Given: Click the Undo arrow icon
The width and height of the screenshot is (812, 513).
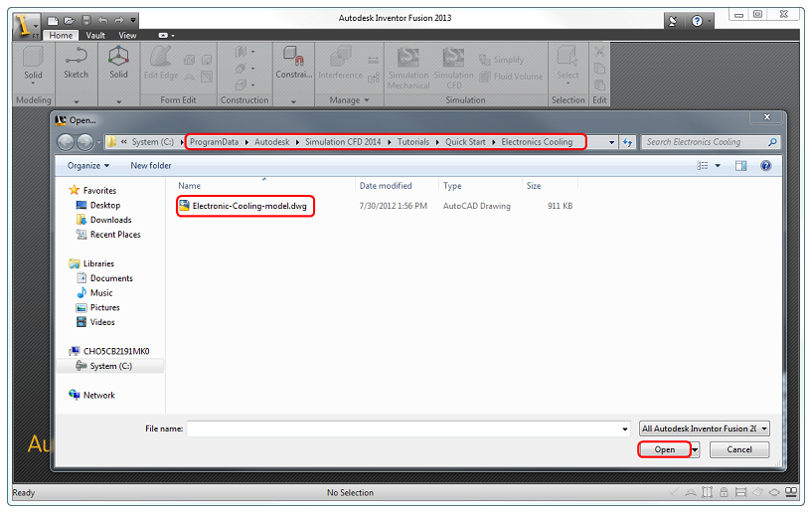Looking at the screenshot, I should coord(102,21).
